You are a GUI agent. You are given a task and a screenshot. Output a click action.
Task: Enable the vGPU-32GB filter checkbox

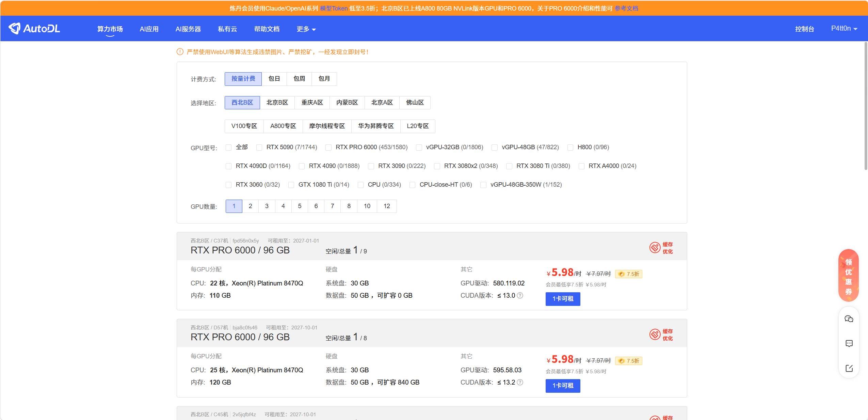419,147
